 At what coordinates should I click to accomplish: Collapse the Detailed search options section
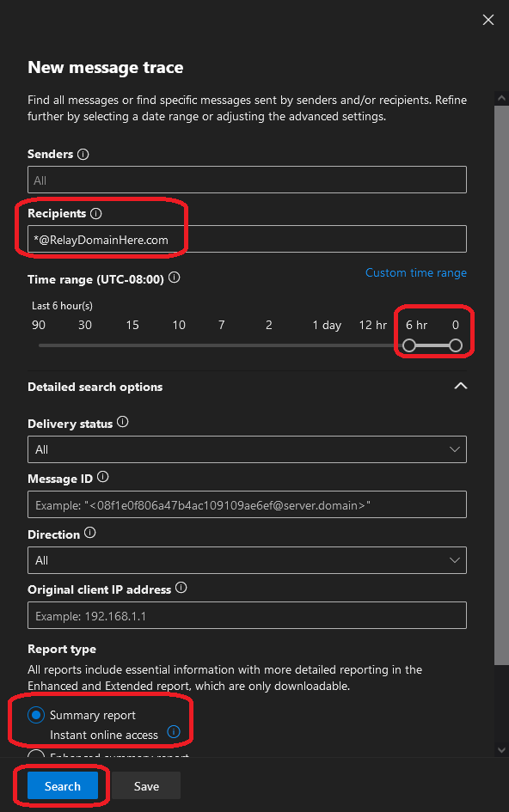(x=460, y=387)
